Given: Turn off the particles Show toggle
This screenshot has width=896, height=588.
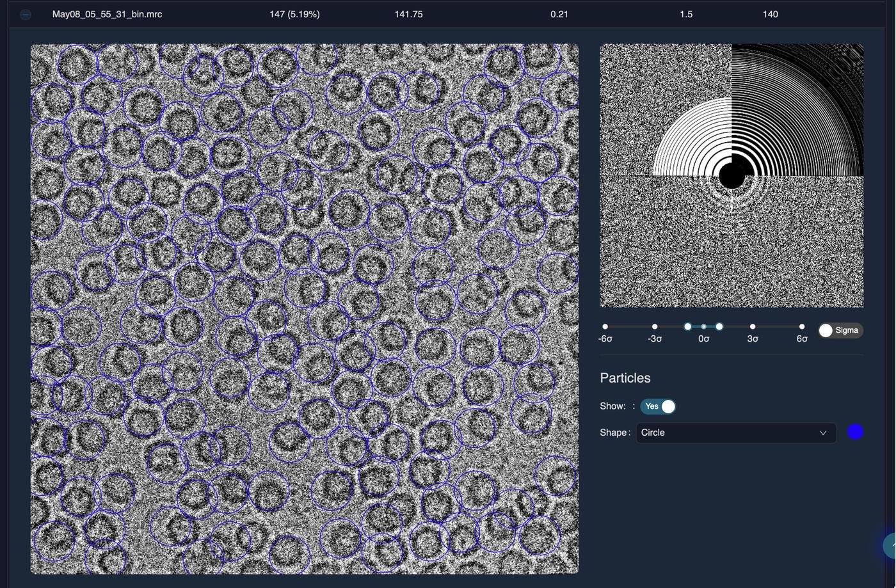Looking at the screenshot, I should coord(659,406).
